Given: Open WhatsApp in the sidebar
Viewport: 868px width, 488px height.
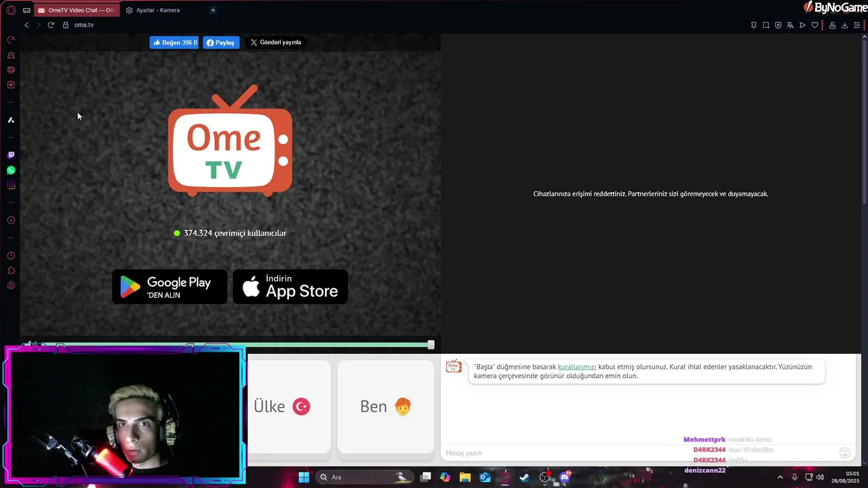Looking at the screenshot, I should click(x=11, y=170).
